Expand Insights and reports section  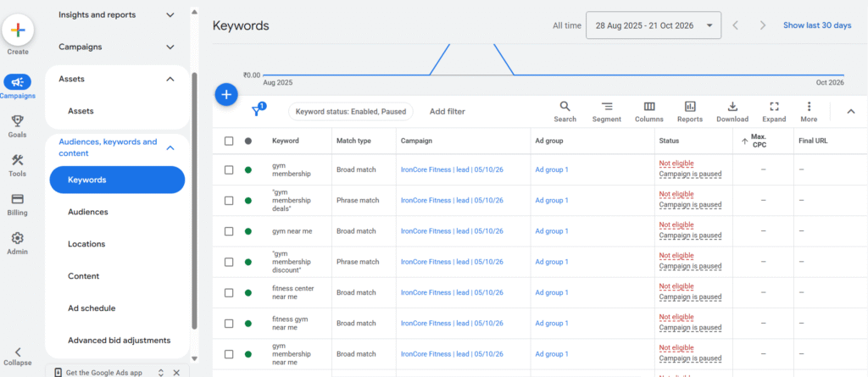click(x=170, y=15)
